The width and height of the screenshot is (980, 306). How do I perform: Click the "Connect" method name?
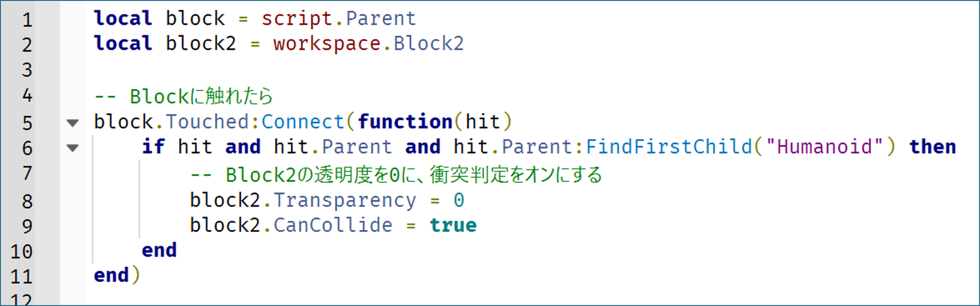[x=303, y=122]
